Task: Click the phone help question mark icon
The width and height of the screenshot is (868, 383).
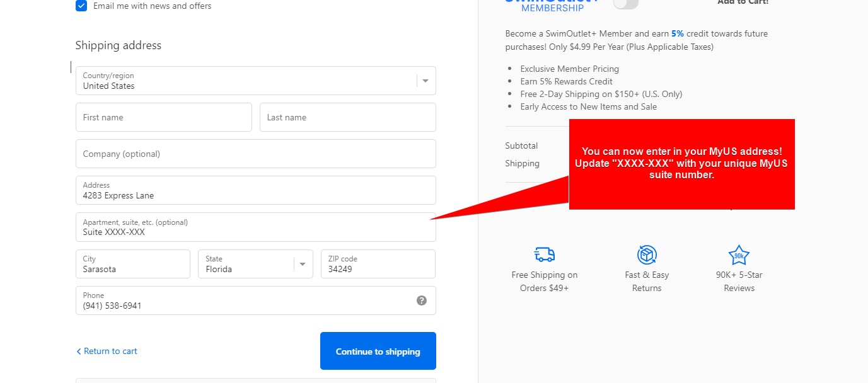Action: [x=422, y=300]
